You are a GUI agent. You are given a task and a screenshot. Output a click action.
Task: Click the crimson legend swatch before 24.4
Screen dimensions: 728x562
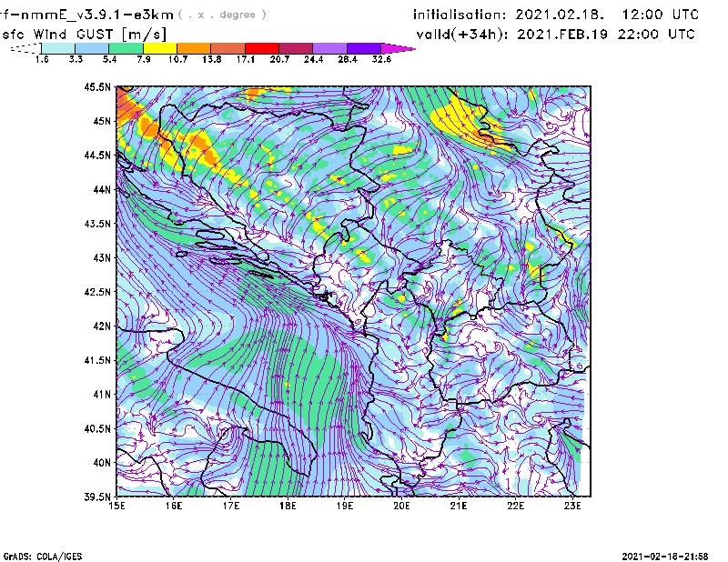tap(296, 48)
